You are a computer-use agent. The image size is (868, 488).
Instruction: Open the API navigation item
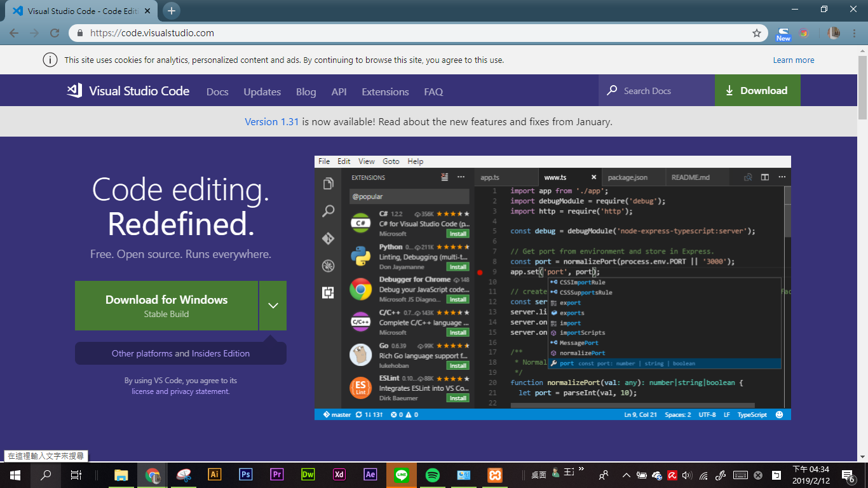tap(339, 91)
